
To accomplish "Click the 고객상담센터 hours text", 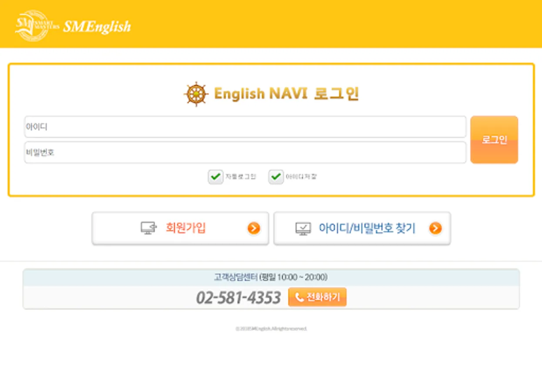I will click(x=271, y=277).
